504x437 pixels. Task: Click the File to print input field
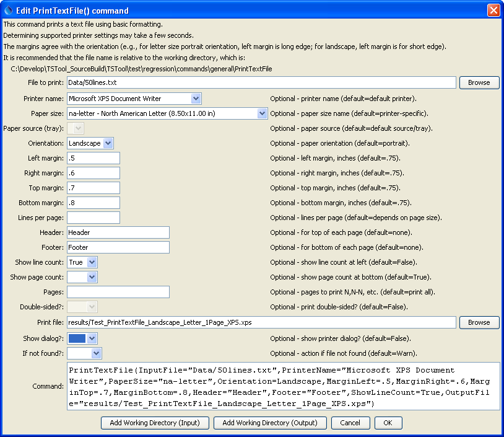pos(261,82)
